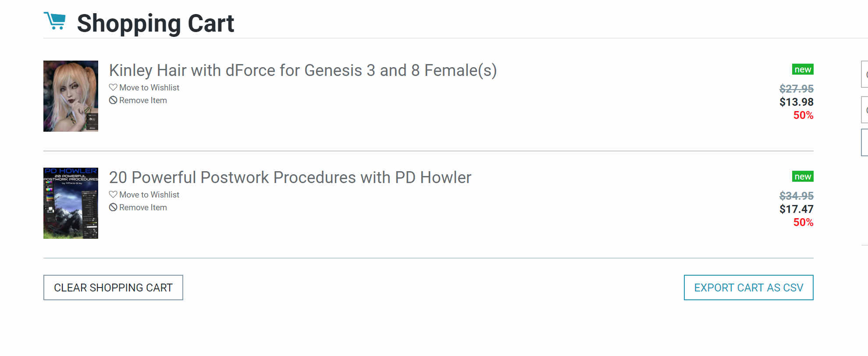
Task: Click the $17.47 sale price
Action: point(796,209)
